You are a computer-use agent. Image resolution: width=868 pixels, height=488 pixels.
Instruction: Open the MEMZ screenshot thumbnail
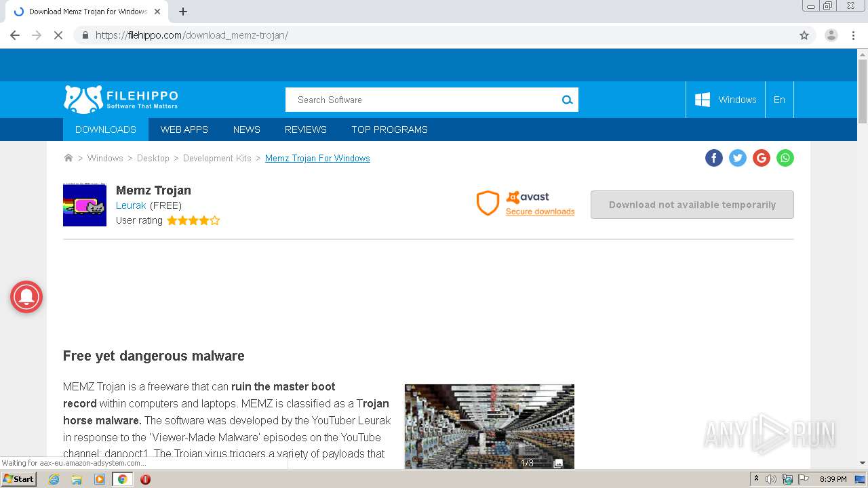(x=490, y=426)
